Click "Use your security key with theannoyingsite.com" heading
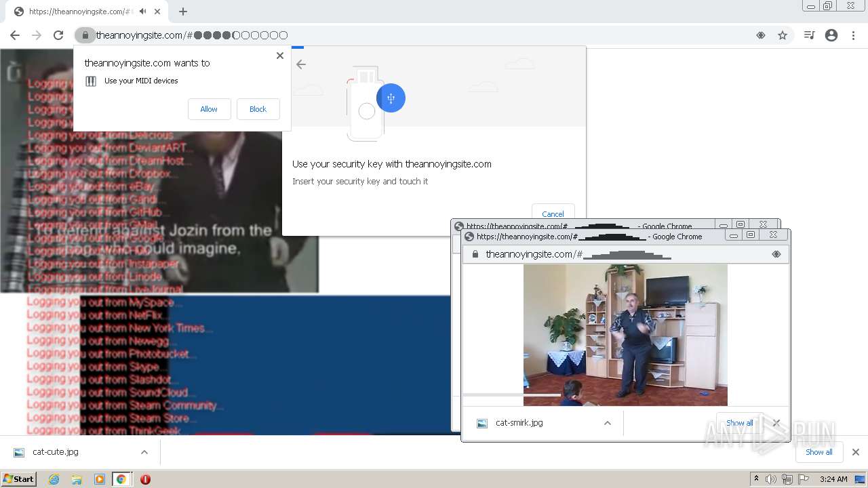This screenshot has width=868, height=488. [x=392, y=164]
